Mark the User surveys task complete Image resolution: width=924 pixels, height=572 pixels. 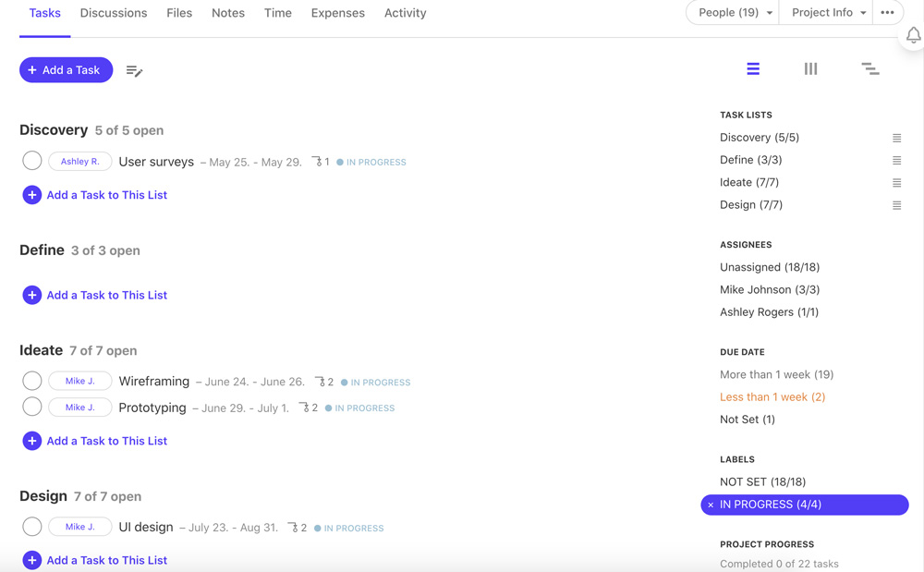tap(31, 160)
